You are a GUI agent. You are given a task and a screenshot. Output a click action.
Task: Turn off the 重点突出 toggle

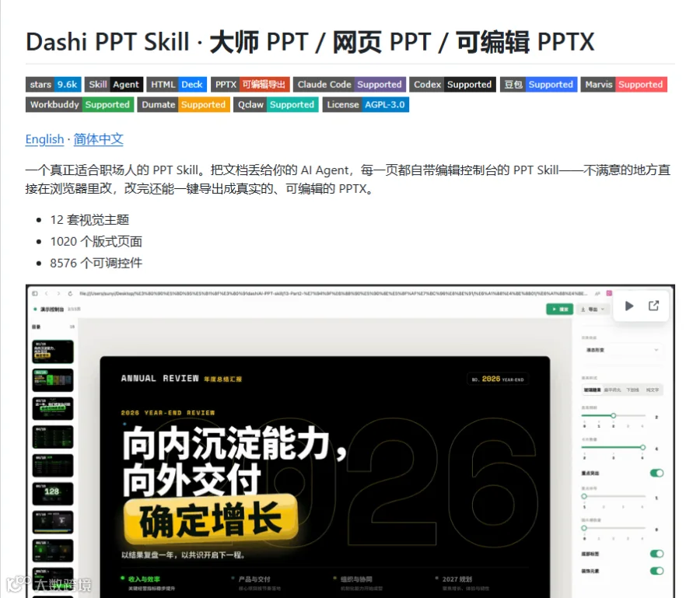(x=656, y=473)
